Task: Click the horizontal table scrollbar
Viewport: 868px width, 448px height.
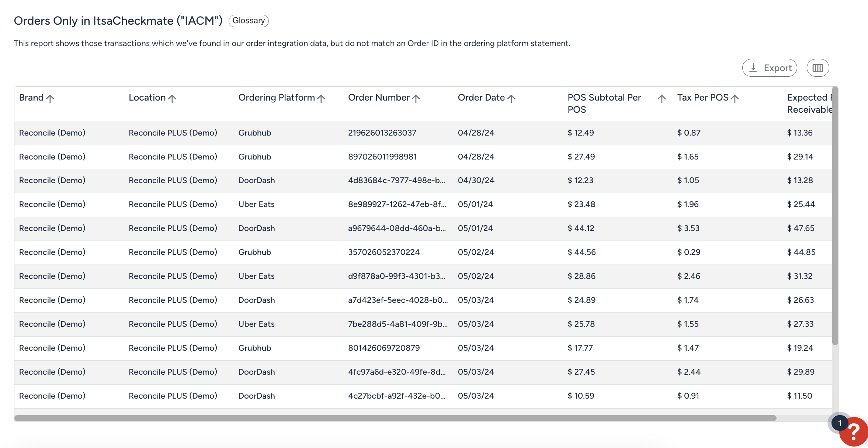Action: point(395,418)
